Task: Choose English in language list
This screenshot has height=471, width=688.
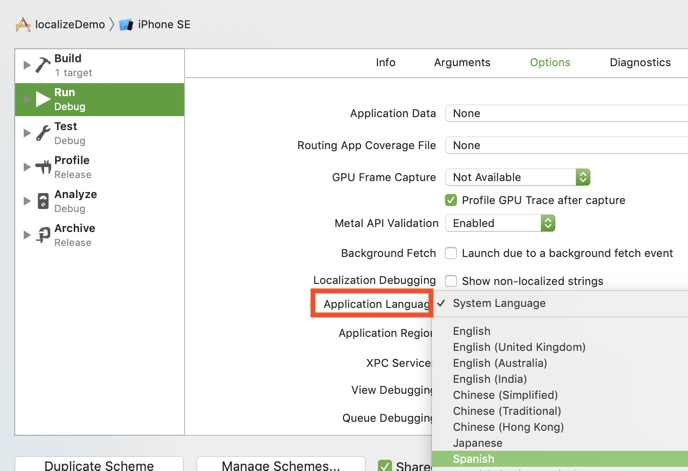Action: coord(560,331)
